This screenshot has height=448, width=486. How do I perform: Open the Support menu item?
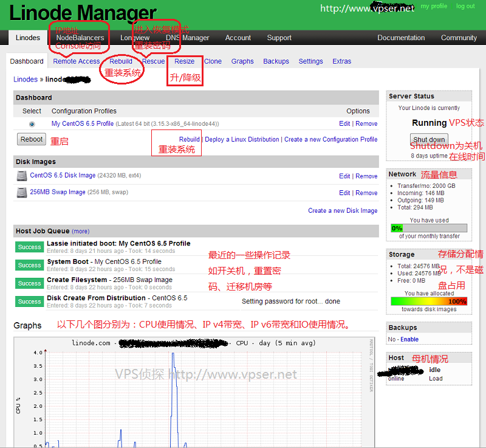tap(279, 38)
